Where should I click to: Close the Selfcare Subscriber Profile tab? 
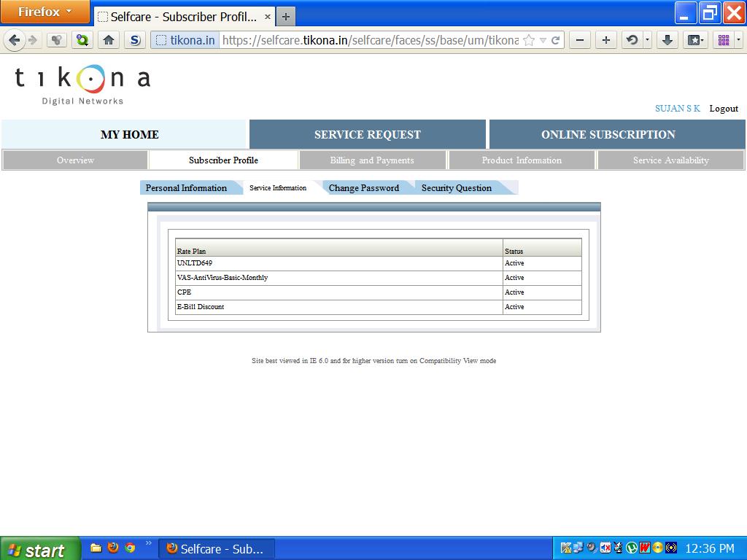[x=268, y=17]
